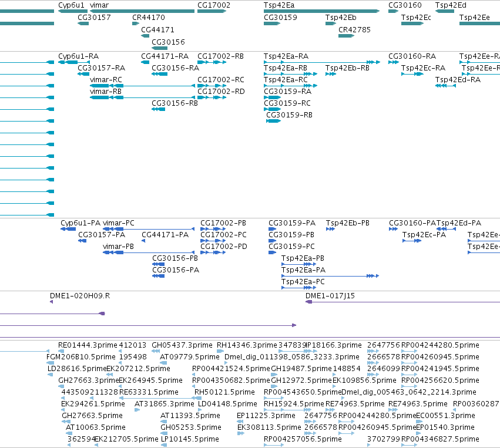This screenshot has width=500, height=448.
Task: Select the DME1-020H09.R clone label
Action: click(x=80, y=296)
